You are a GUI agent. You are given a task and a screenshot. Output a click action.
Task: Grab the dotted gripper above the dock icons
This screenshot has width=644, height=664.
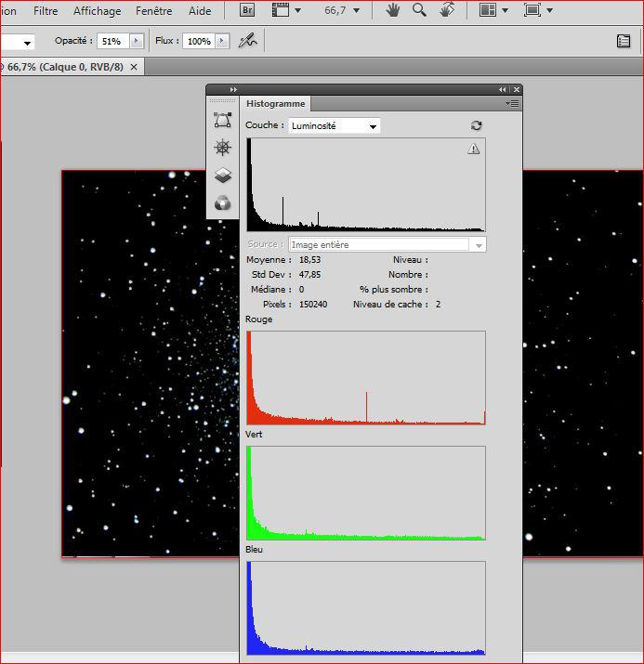(222, 101)
